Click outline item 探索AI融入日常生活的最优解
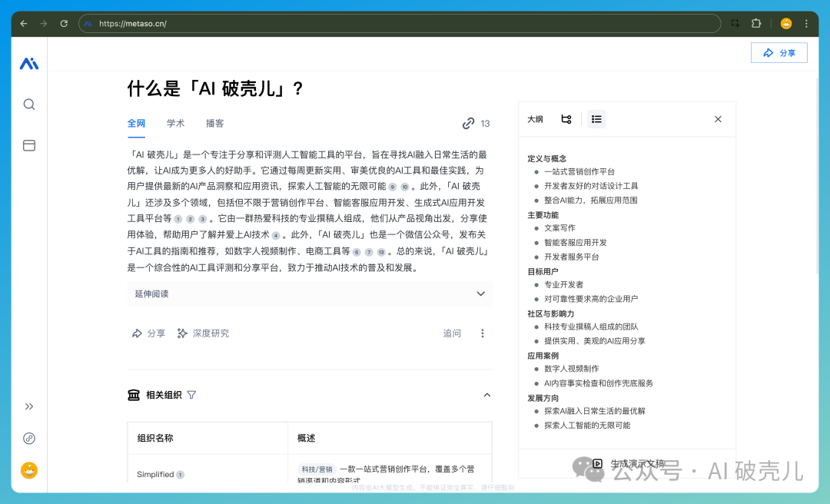This screenshot has width=830, height=504. click(x=595, y=411)
